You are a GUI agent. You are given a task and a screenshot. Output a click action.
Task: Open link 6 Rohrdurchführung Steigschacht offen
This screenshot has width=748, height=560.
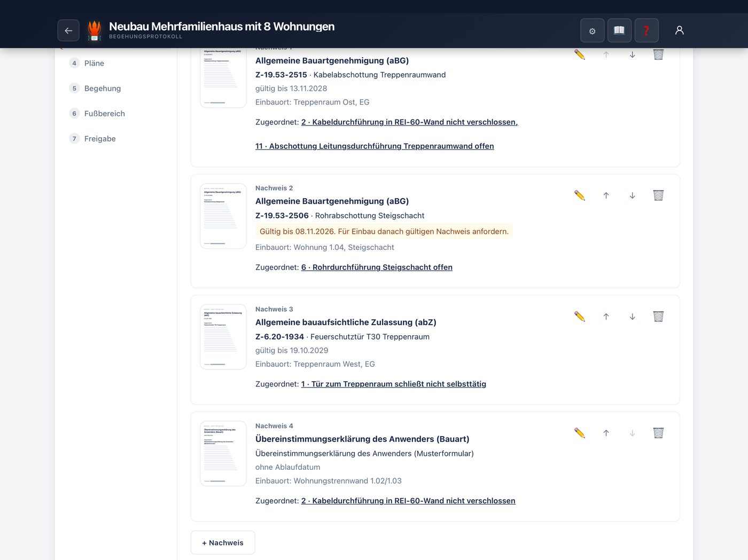click(x=377, y=267)
